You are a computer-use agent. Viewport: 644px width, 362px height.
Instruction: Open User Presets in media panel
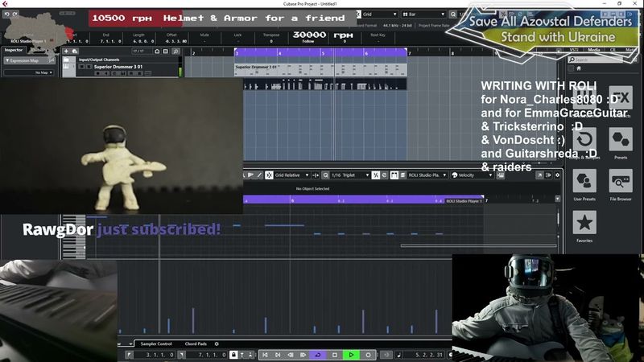click(x=584, y=181)
